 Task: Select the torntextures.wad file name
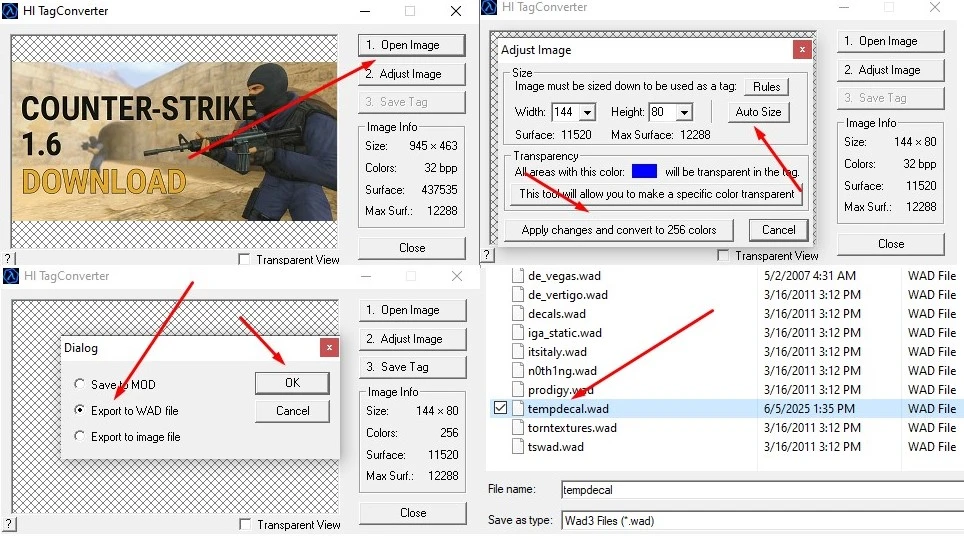(x=572, y=428)
